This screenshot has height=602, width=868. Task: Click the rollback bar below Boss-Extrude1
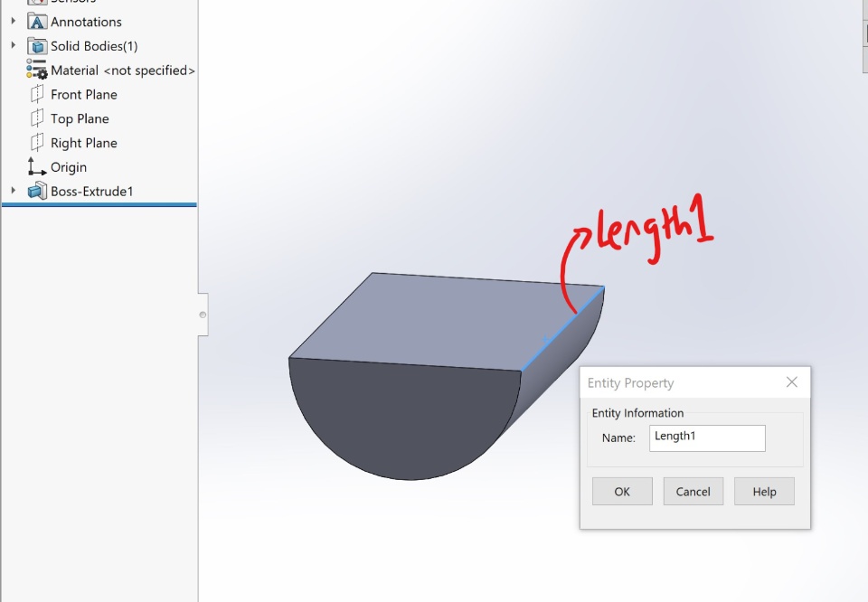99,204
